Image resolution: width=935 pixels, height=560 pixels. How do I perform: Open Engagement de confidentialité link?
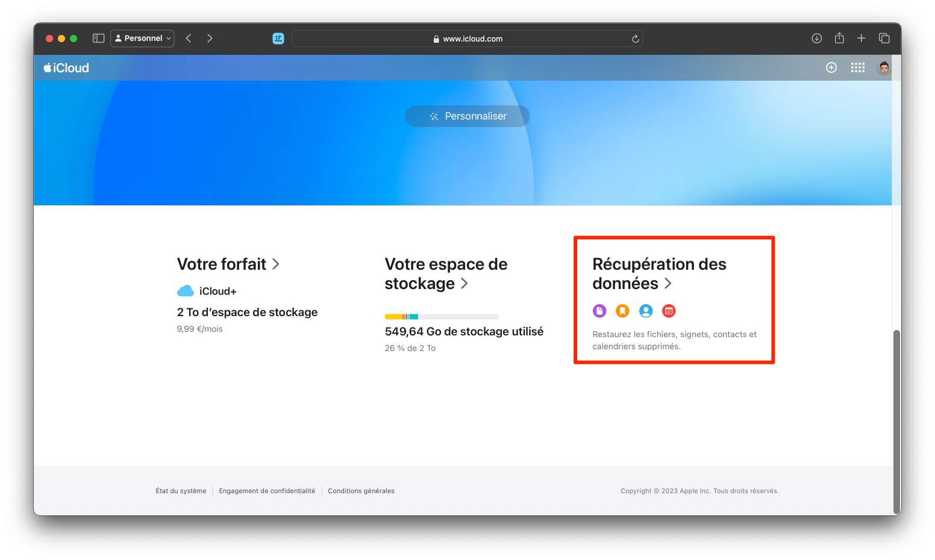pyautogui.click(x=267, y=491)
